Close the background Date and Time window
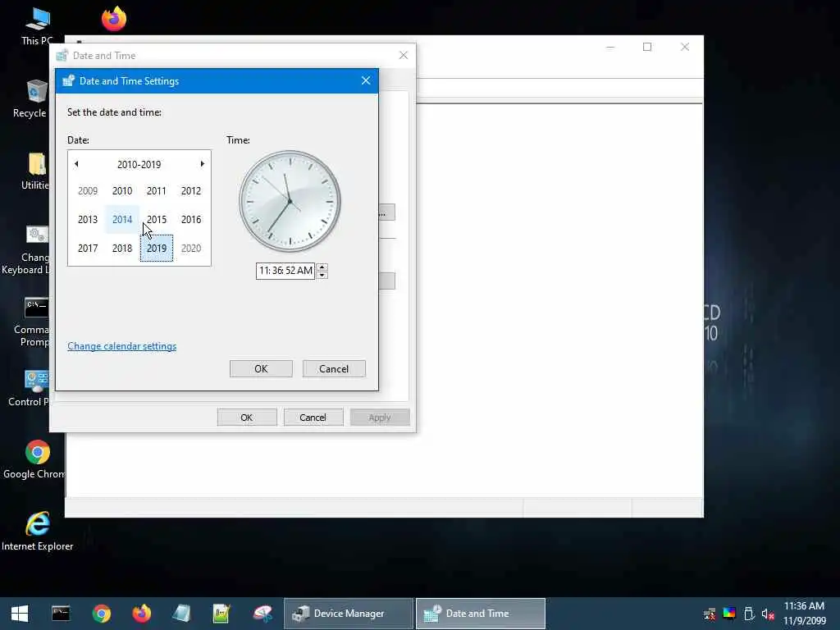This screenshot has height=630, width=840. click(404, 55)
